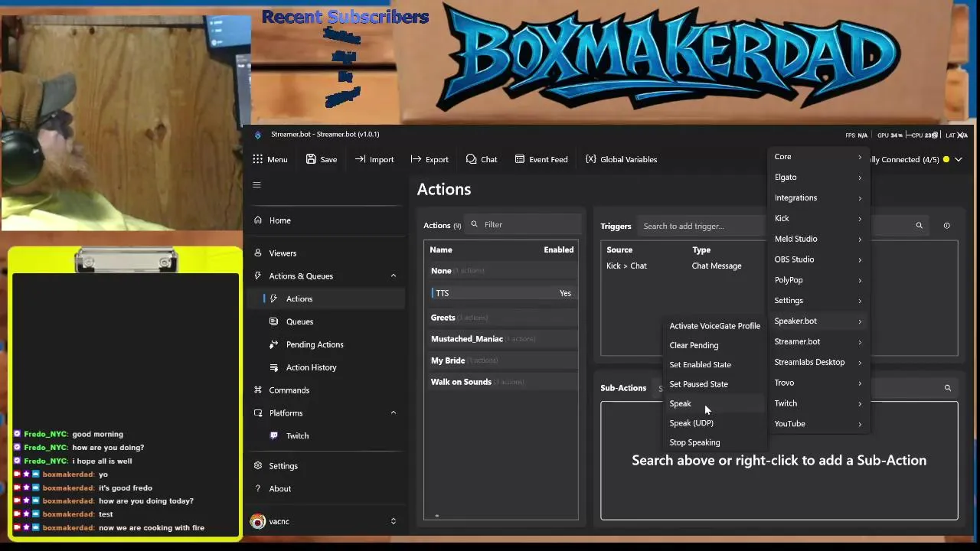Open the YouTube submenu
Screen dimensions: 980x551
tap(818, 424)
